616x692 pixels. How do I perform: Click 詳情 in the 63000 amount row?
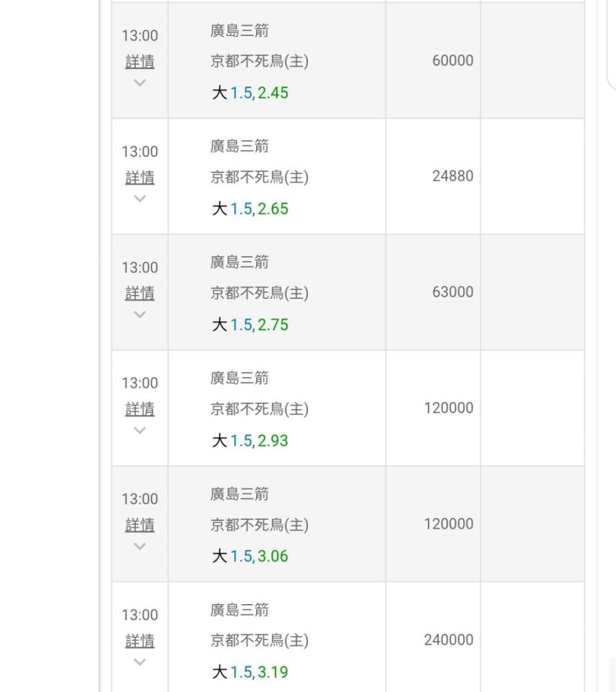(x=140, y=293)
